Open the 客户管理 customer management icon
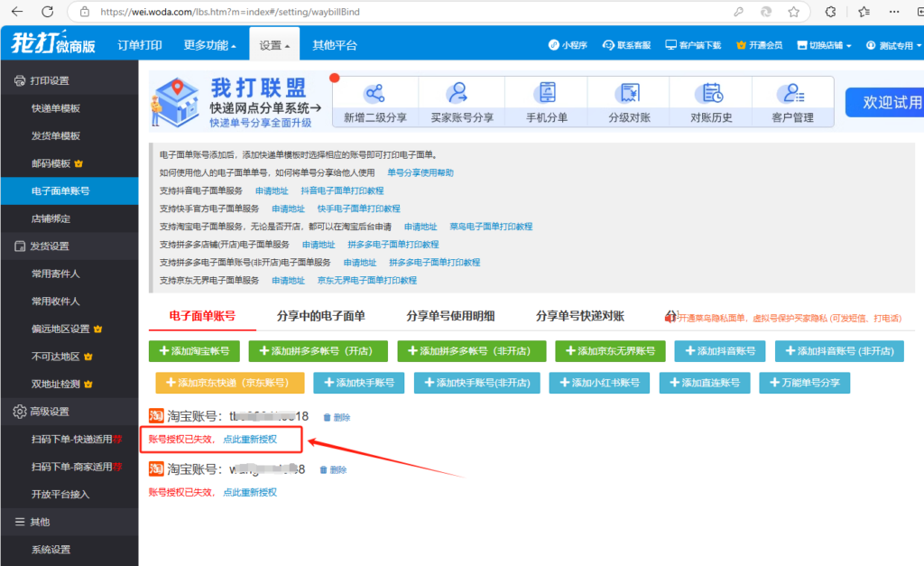 (793, 93)
